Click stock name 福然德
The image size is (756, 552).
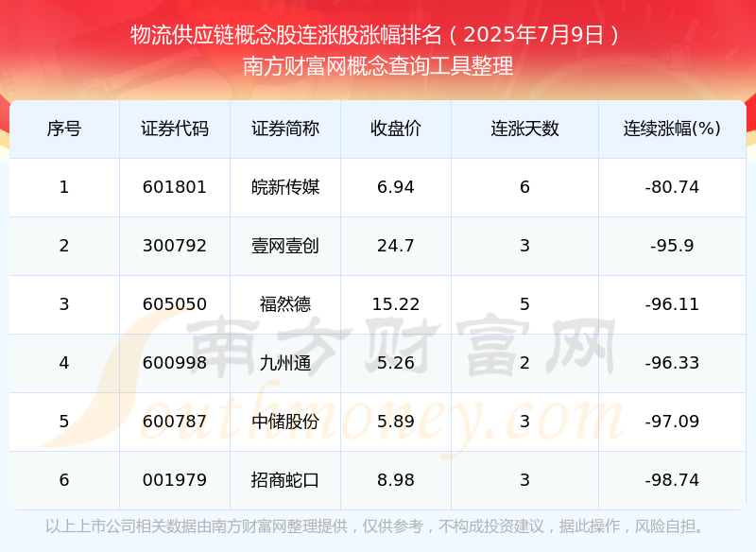click(285, 304)
